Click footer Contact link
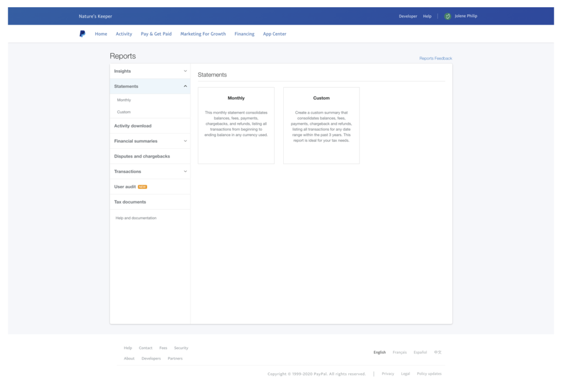The height and width of the screenshot is (392, 562). click(145, 348)
